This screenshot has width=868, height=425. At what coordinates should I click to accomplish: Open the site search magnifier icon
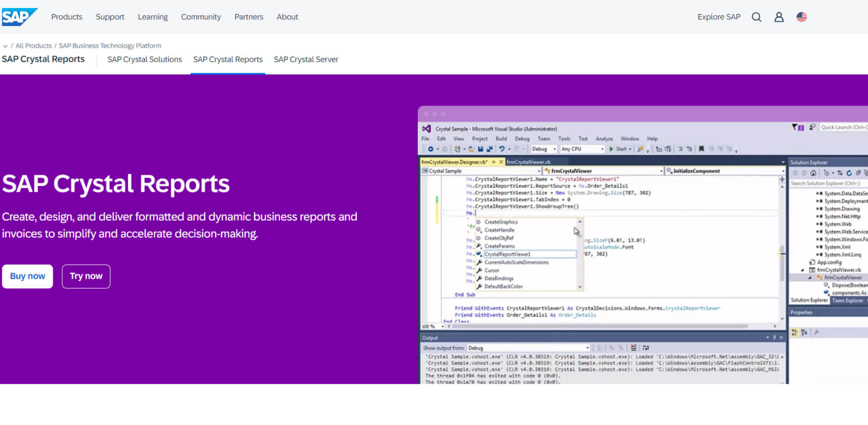click(757, 17)
